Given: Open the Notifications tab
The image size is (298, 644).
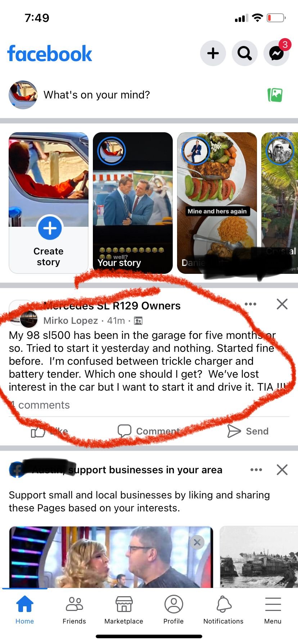Looking at the screenshot, I should coord(223,610).
